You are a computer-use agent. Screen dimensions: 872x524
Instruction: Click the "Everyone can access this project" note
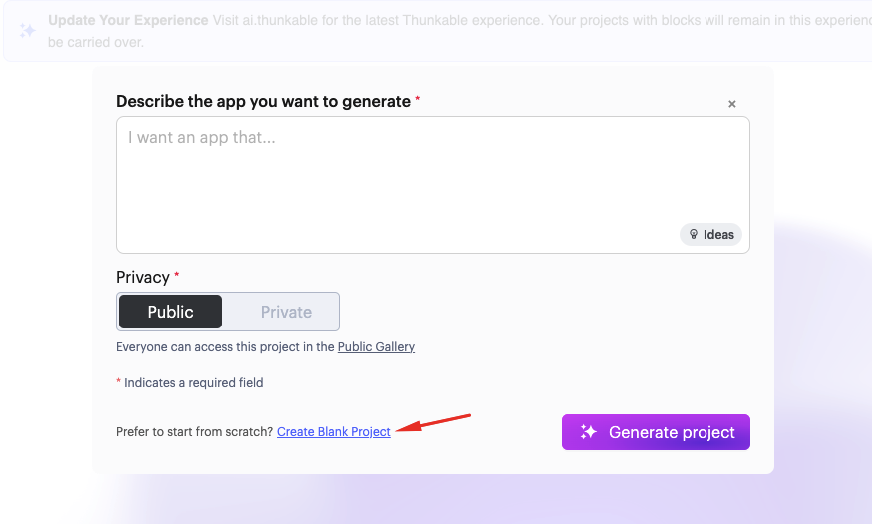point(225,347)
